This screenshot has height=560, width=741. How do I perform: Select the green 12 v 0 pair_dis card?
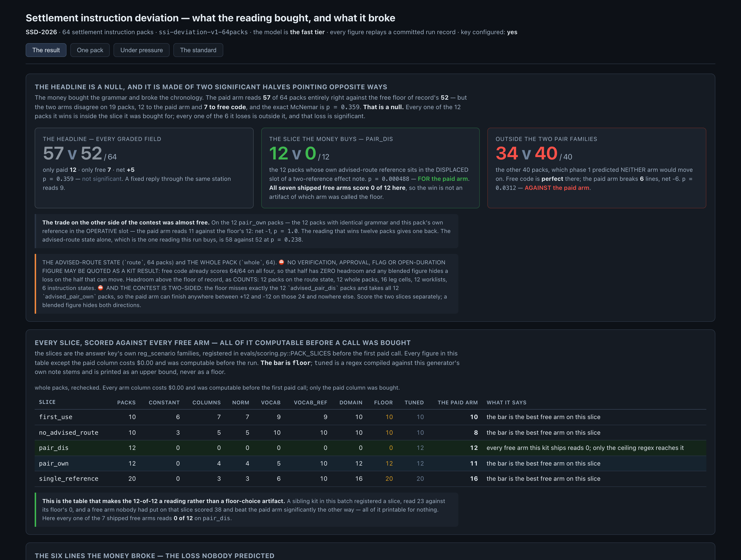pos(370,168)
